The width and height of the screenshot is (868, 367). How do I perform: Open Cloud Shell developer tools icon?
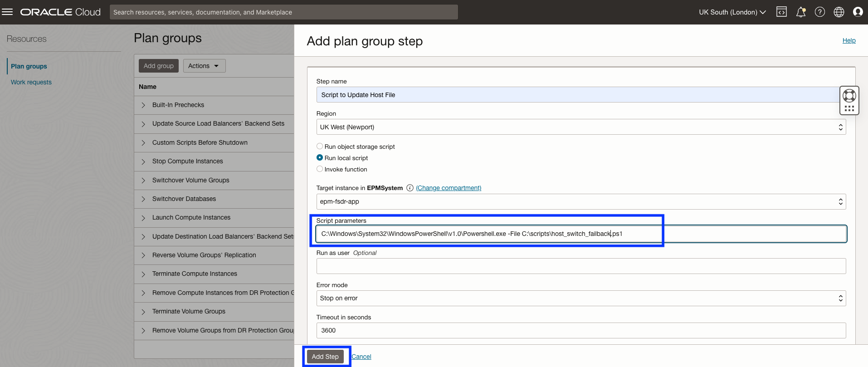pos(782,12)
